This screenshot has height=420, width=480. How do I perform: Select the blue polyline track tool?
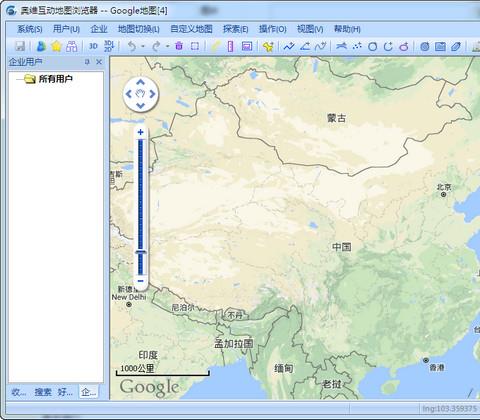(x=289, y=46)
